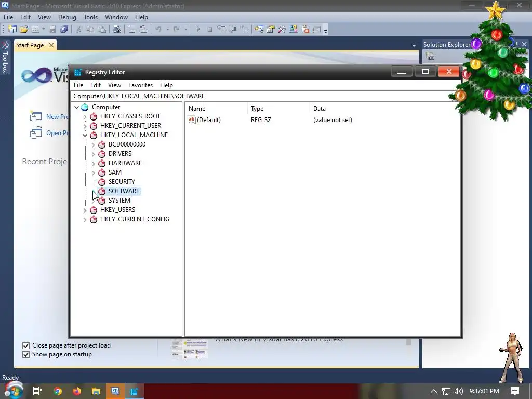This screenshot has width=532, height=399.
Task: Select the SYSTEM key in tree
Action: [119, 201]
